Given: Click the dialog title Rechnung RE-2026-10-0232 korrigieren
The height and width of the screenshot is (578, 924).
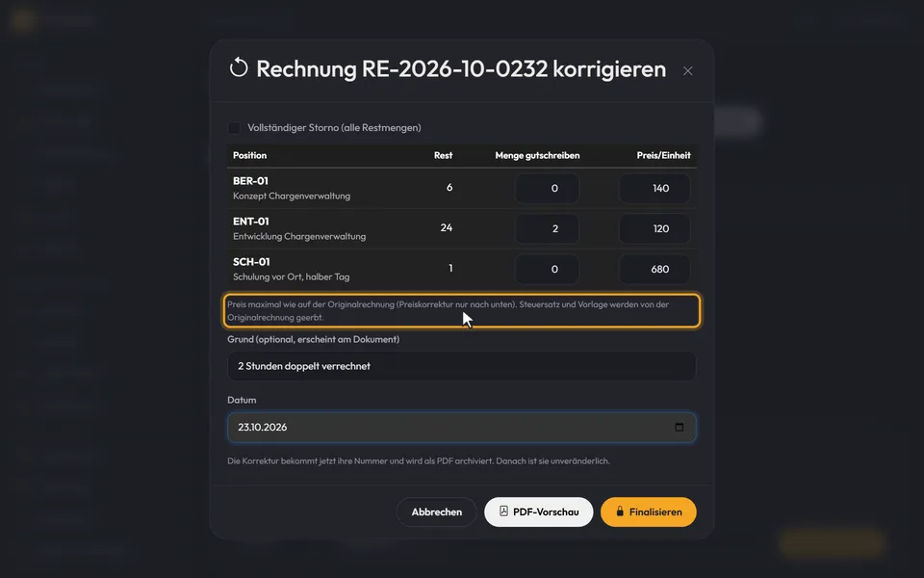Looking at the screenshot, I should click(x=461, y=69).
